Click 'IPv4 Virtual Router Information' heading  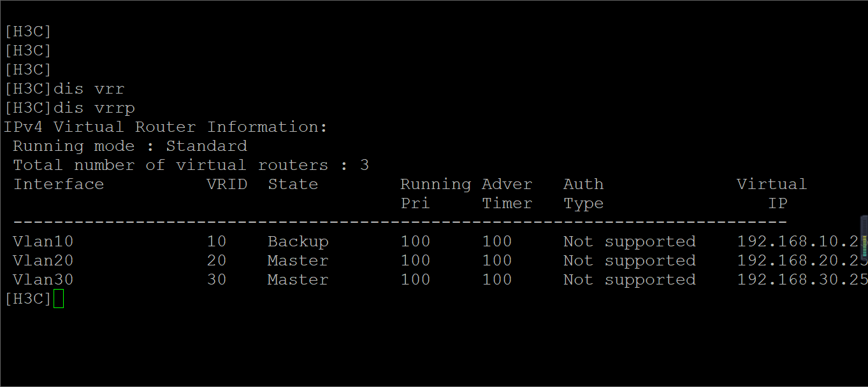165,127
